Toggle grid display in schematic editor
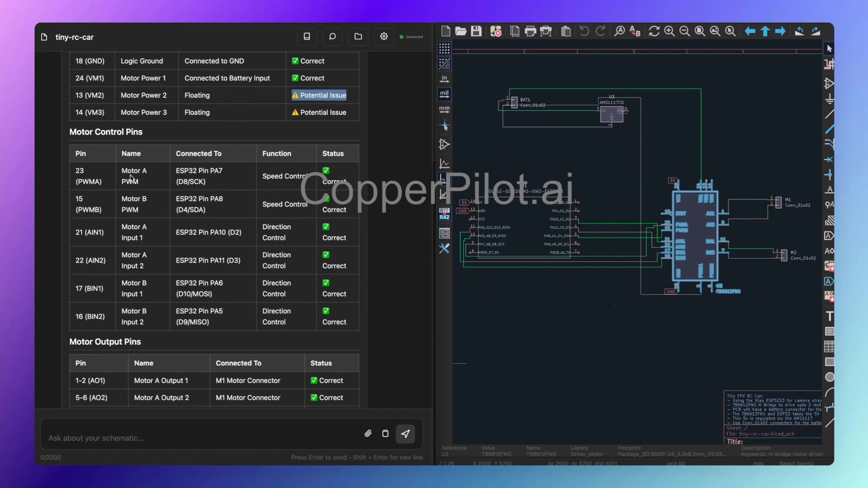The height and width of the screenshot is (488, 868). [x=444, y=49]
